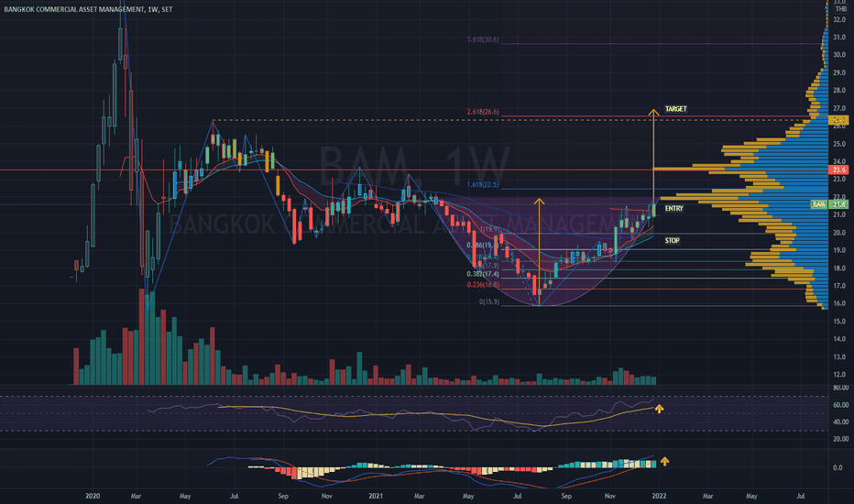
Task: Click the THB currency label on price axis
Action: (841, 9)
